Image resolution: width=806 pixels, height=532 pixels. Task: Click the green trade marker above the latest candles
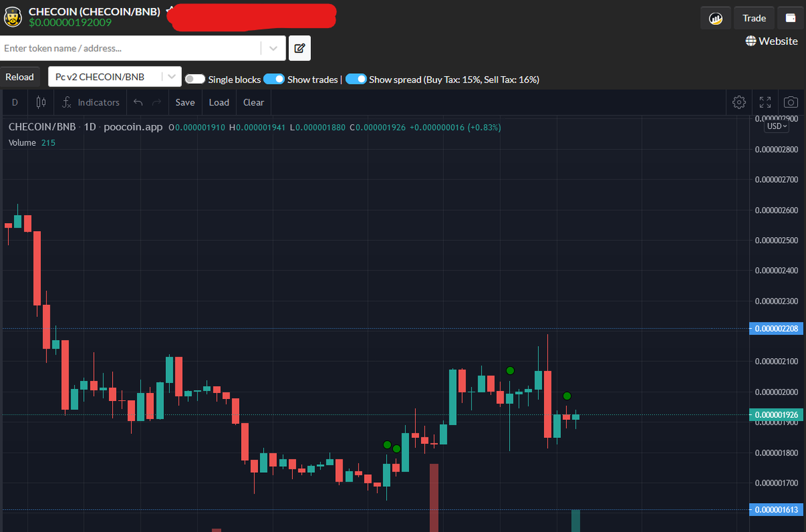point(567,396)
